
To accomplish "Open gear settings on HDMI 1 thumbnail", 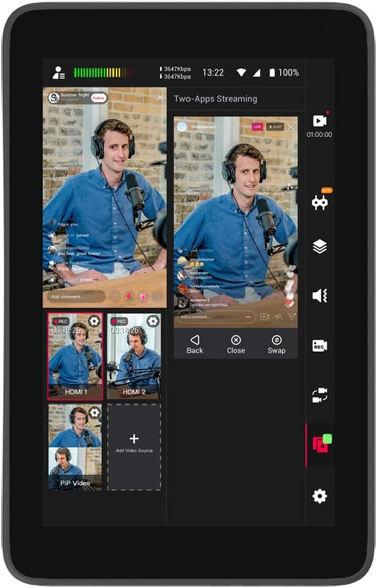I will 94,321.
